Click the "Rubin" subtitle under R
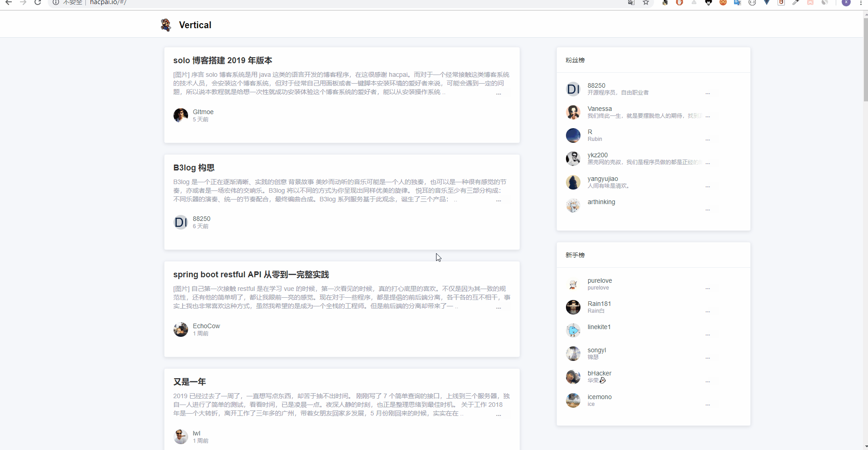The height and width of the screenshot is (450, 868). click(595, 139)
